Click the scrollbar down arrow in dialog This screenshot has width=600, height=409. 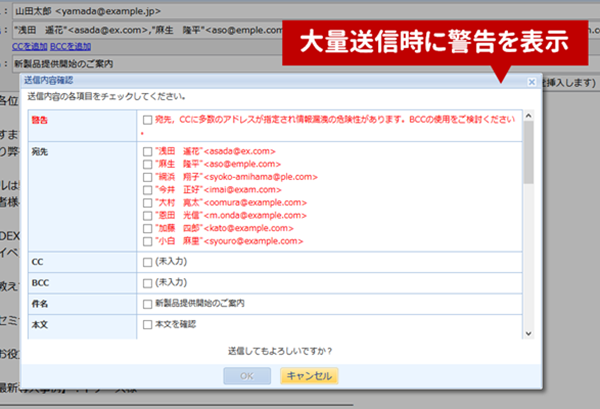(x=528, y=333)
